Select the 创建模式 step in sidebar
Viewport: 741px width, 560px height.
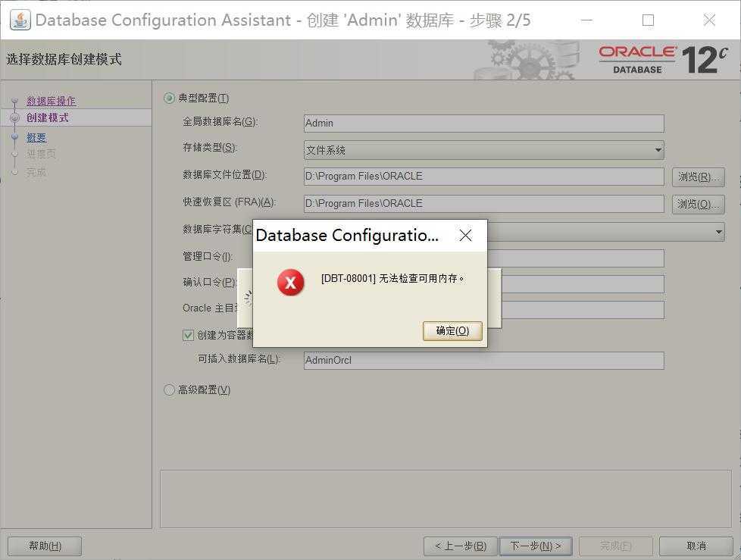(x=47, y=117)
